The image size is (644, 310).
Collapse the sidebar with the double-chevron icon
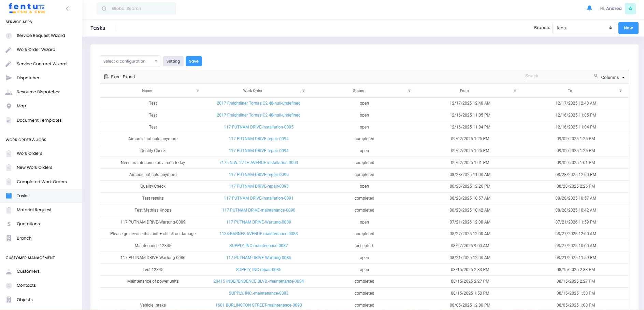tap(68, 9)
